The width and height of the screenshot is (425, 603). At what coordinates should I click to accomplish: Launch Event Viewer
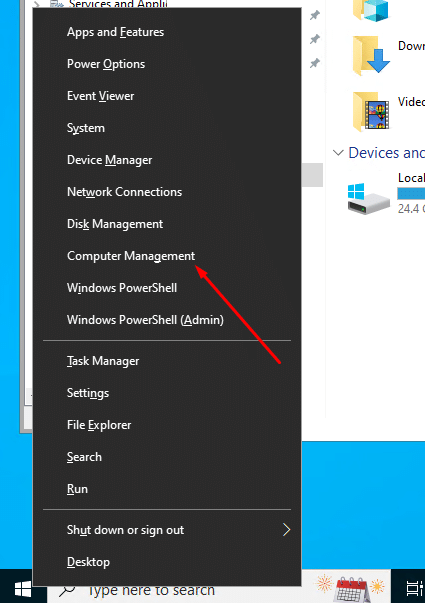[167, 96]
